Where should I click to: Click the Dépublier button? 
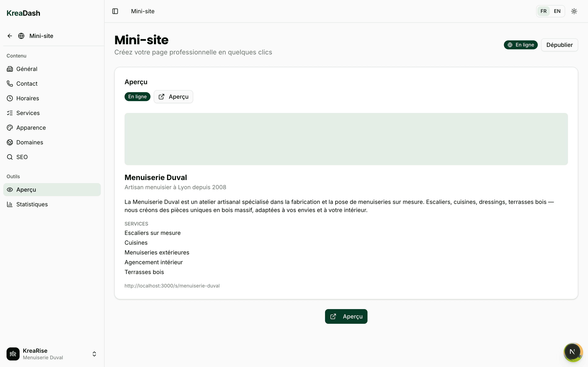[x=560, y=45]
